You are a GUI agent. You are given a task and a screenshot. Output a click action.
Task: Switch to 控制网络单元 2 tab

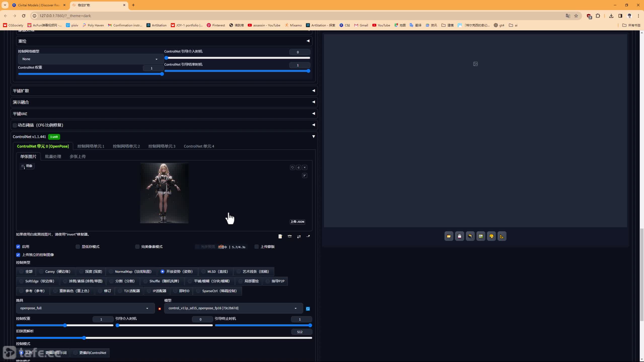click(x=126, y=146)
